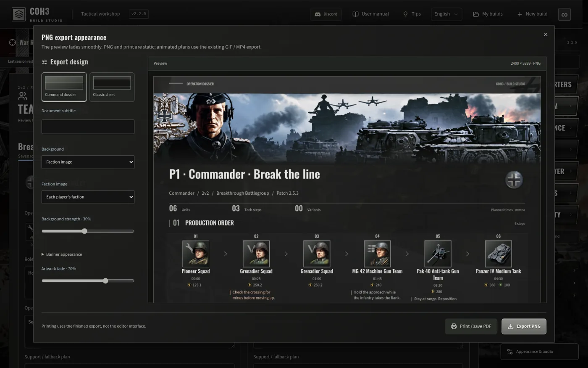588x368 pixels.
Task: Click the Grenadier Squad icon at step 02
Action: click(256, 254)
